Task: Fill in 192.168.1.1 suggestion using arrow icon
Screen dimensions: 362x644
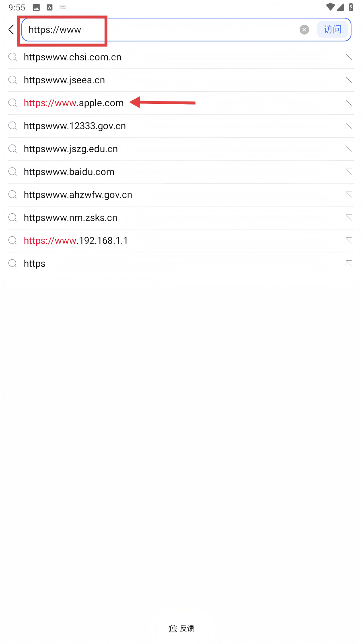Action: coord(349,241)
